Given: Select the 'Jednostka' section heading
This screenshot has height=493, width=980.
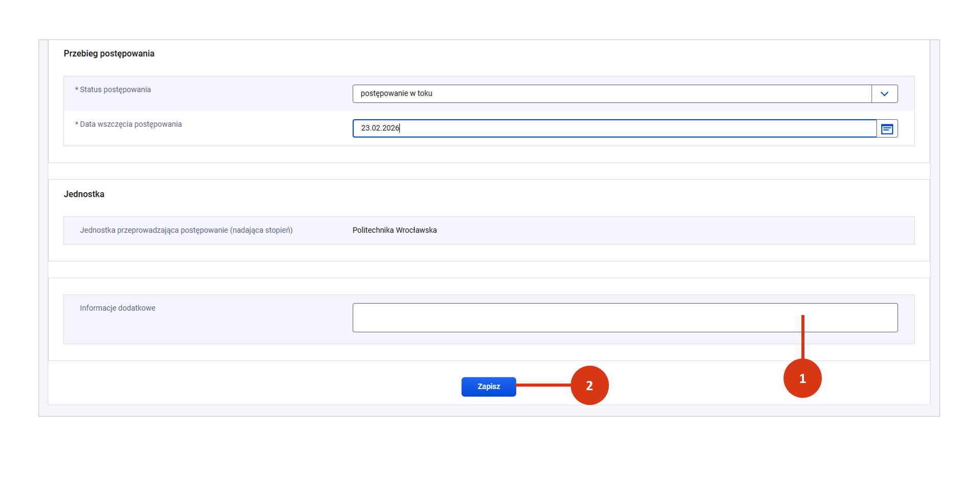Looking at the screenshot, I should pos(84,194).
